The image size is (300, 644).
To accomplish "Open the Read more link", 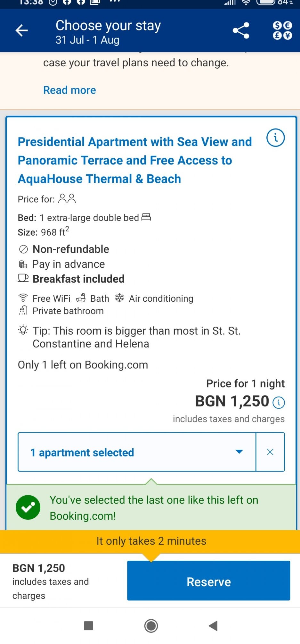I will pos(69,90).
